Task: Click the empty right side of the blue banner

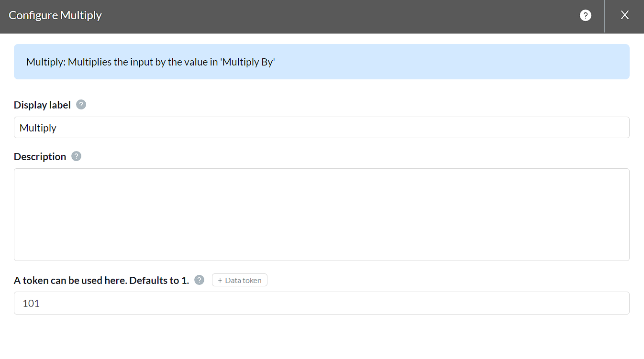Action: click(478, 62)
